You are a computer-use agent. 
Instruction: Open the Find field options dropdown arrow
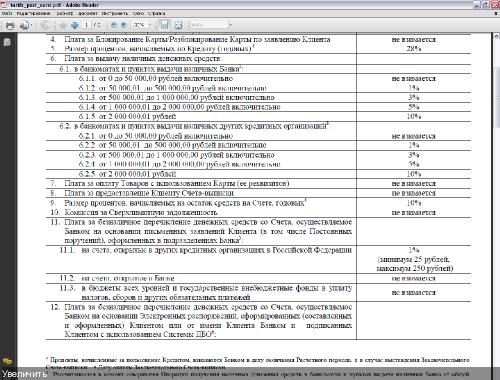230,25
